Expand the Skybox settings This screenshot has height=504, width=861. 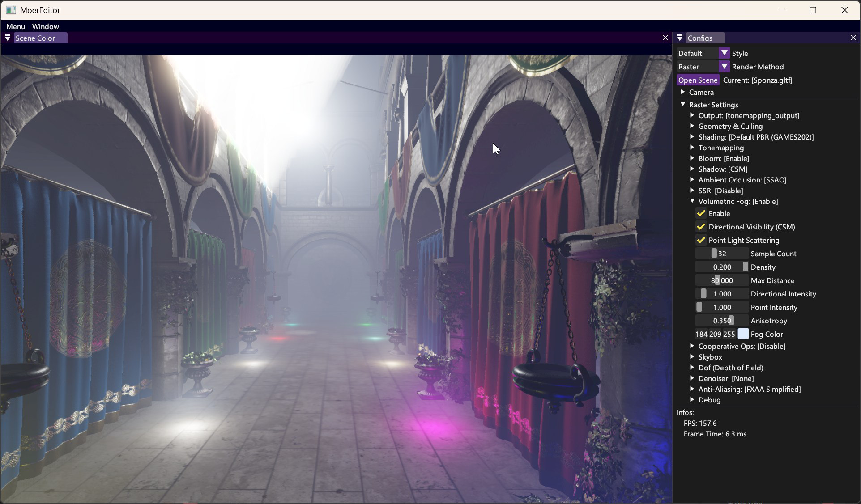[x=692, y=357]
